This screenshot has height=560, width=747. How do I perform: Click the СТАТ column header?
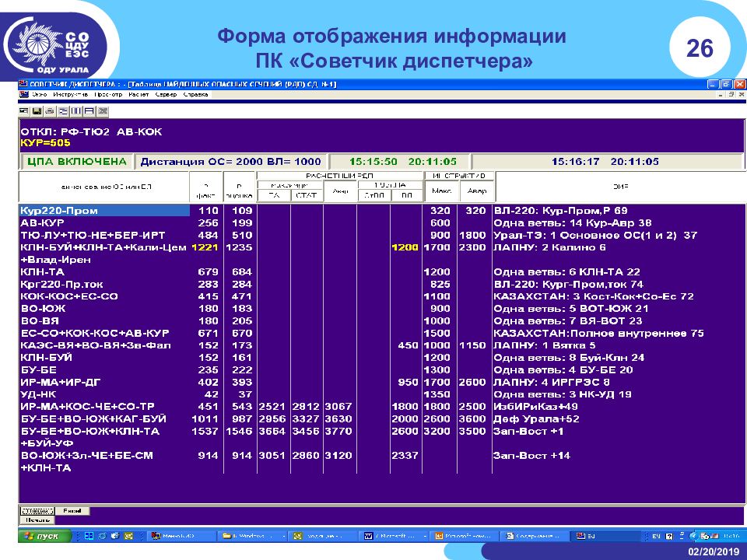coord(307,194)
